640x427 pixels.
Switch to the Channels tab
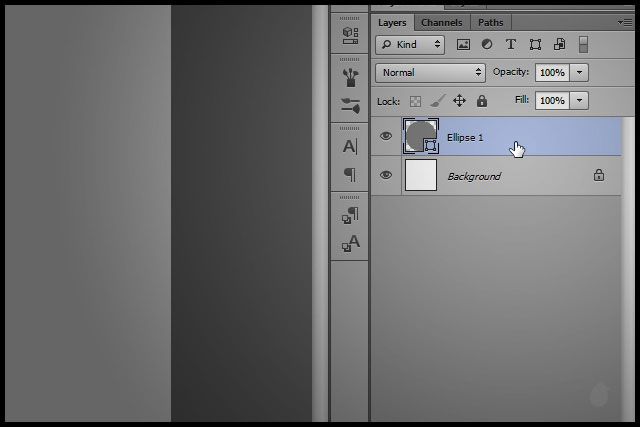[x=441, y=22]
